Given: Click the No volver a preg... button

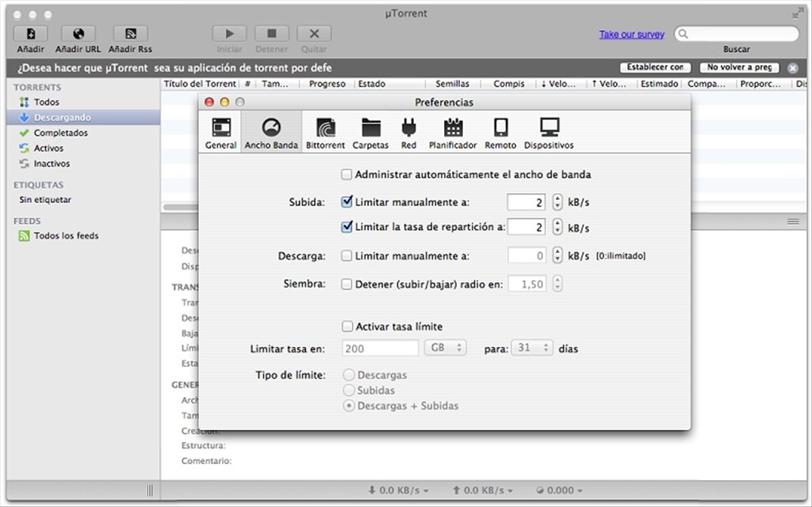Looking at the screenshot, I should 739,67.
